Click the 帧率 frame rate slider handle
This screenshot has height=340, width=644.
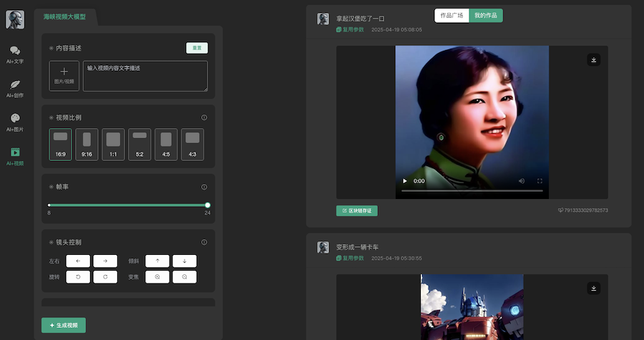pyautogui.click(x=208, y=205)
